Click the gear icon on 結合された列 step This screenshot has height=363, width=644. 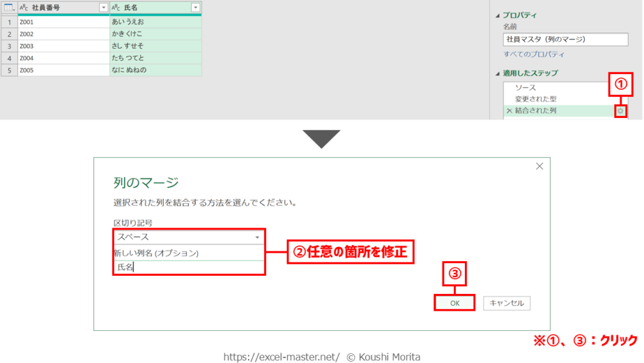coord(620,111)
